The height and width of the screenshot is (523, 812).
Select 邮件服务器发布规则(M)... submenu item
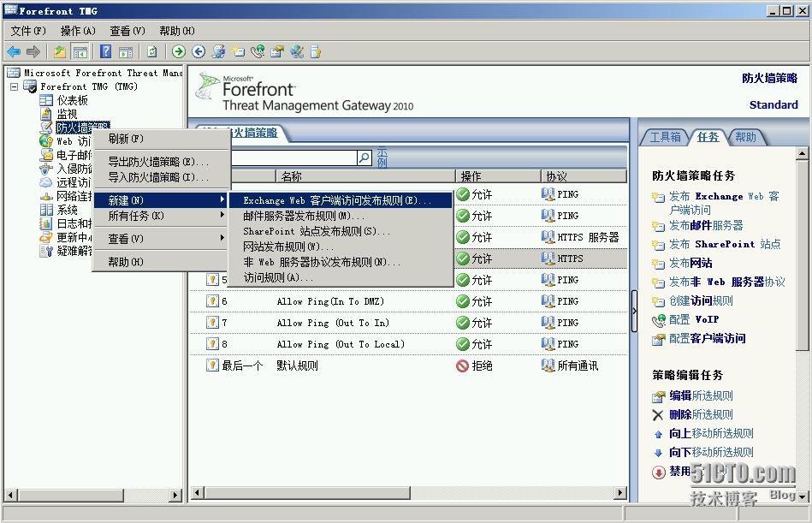click(341, 216)
